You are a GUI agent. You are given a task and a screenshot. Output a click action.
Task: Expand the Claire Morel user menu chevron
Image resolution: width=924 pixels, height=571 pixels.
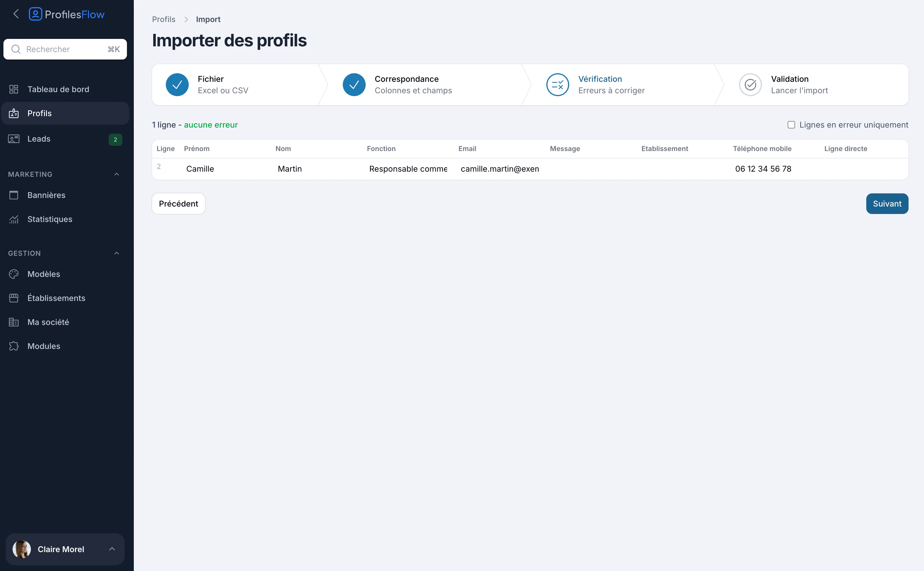pyautogui.click(x=112, y=549)
